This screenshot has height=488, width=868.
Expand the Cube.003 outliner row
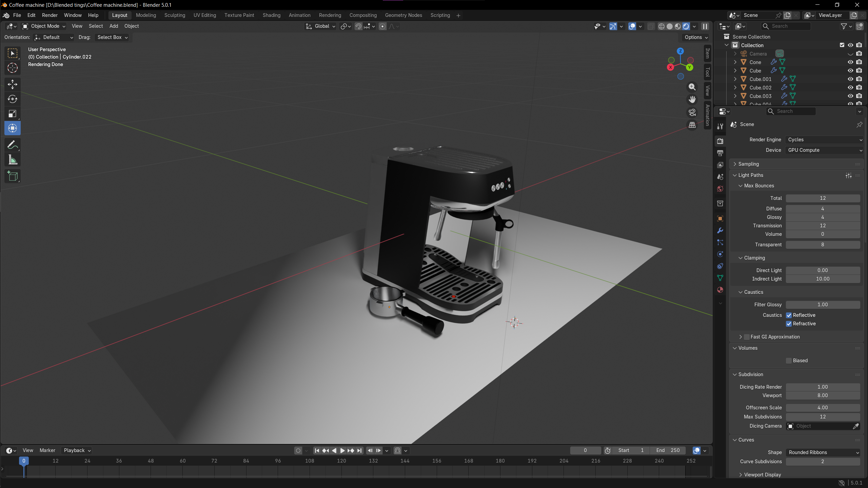click(735, 96)
